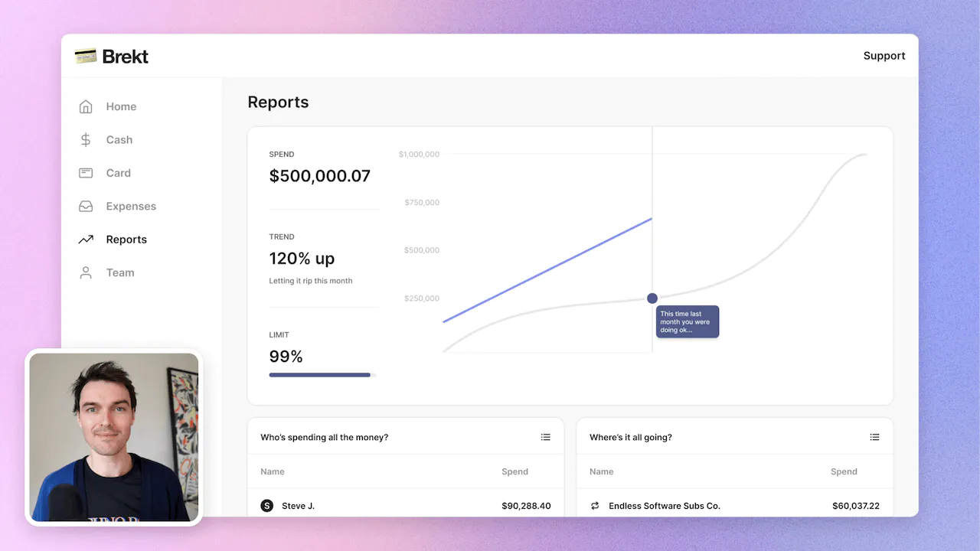Click the $90,288.40 spend value
This screenshot has height=551, width=980.
click(526, 506)
